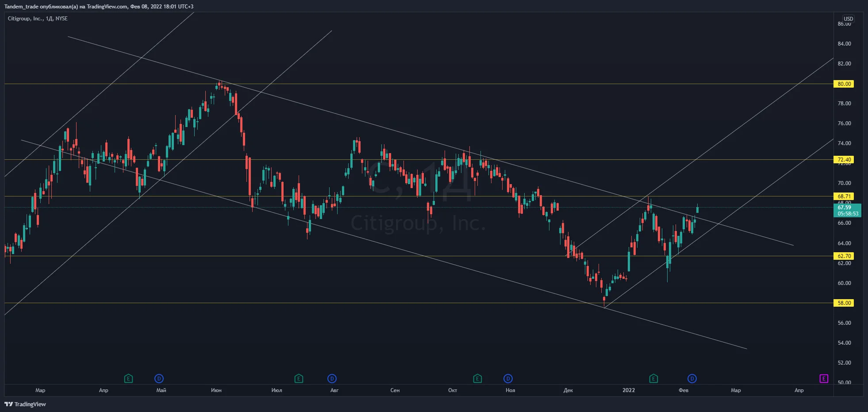Image resolution: width=868 pixels, height=412 pixels.
Task: Select the 68.71 horizontal line label
Action: tap(844, 196)
